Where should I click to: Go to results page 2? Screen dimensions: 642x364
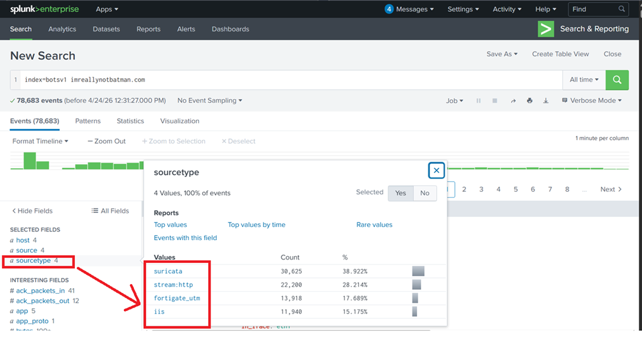(464, 189)
